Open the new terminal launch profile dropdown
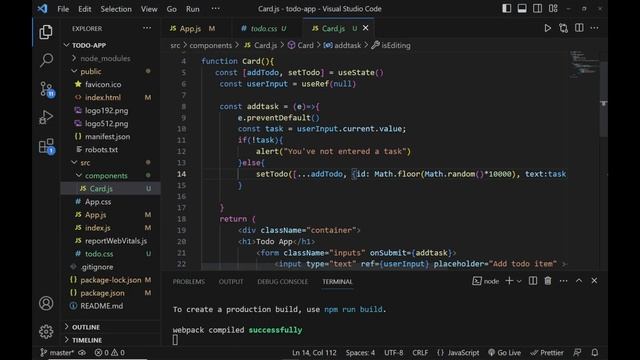The width and height of the screenshot is (640, 360). [x=519, y=281]
